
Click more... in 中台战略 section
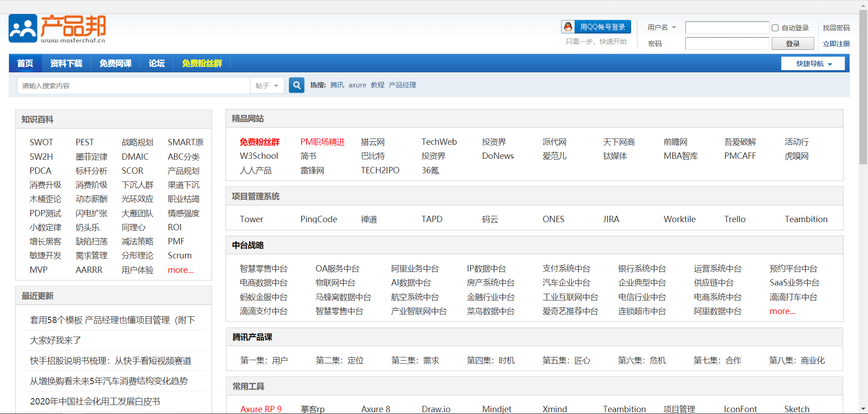tap(782, 311)
